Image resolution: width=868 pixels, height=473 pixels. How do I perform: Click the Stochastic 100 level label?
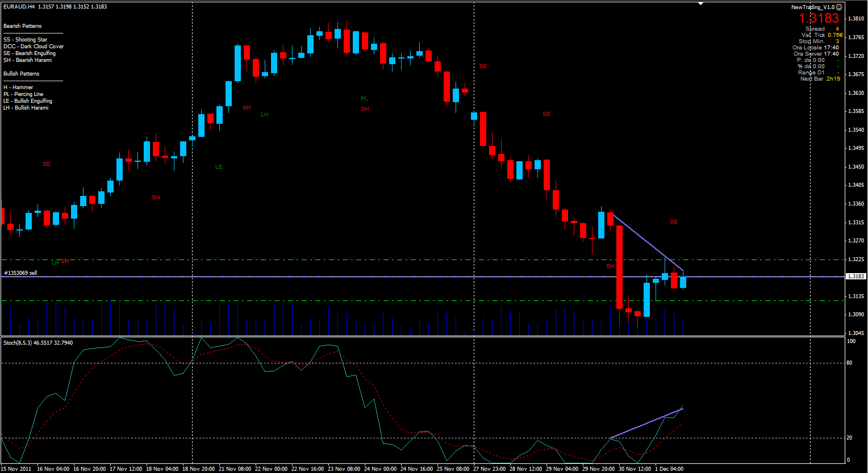tap(852, 341)
